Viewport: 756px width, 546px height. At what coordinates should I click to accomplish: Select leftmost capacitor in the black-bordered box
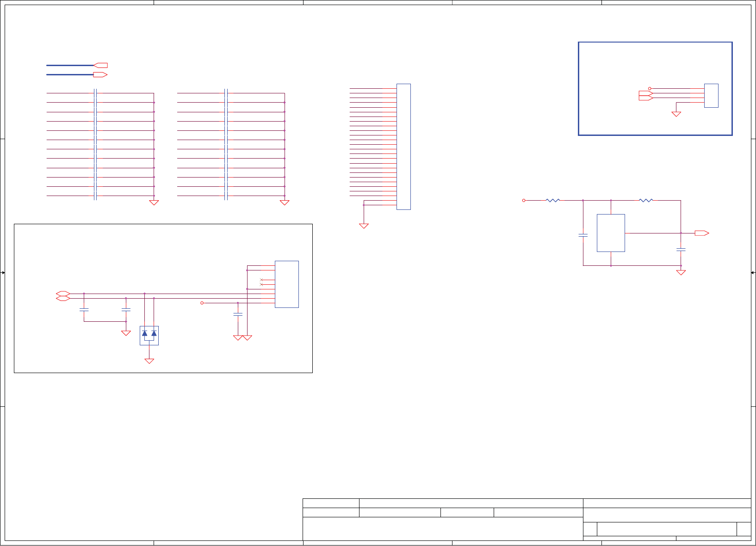tap(84, 310)
